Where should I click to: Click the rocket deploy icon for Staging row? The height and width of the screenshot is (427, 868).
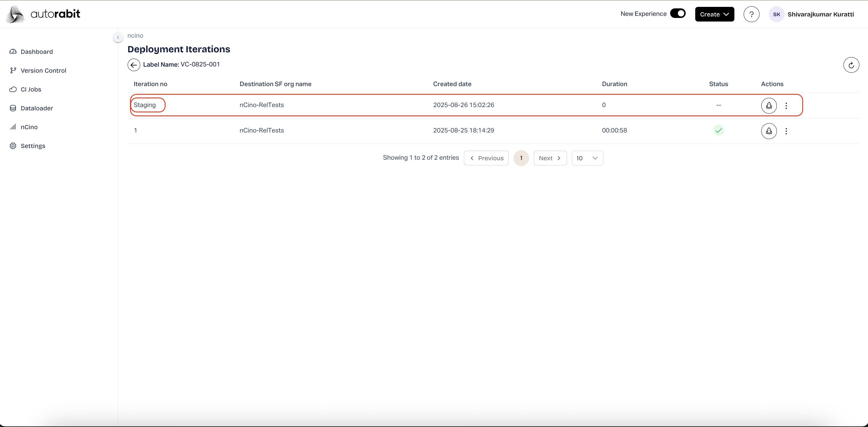[768, 106]
